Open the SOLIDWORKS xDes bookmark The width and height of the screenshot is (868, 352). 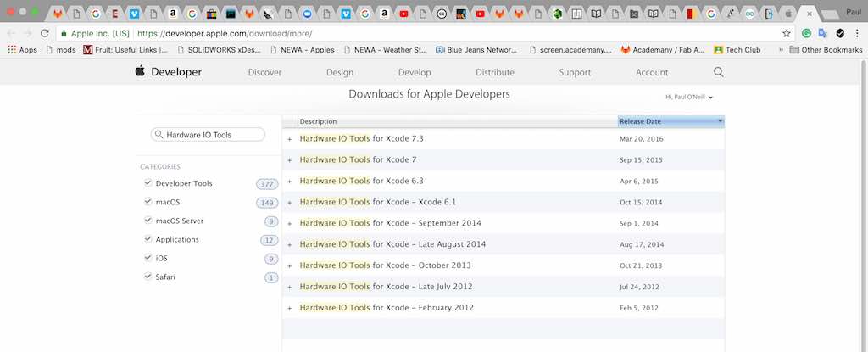point(220,50)
